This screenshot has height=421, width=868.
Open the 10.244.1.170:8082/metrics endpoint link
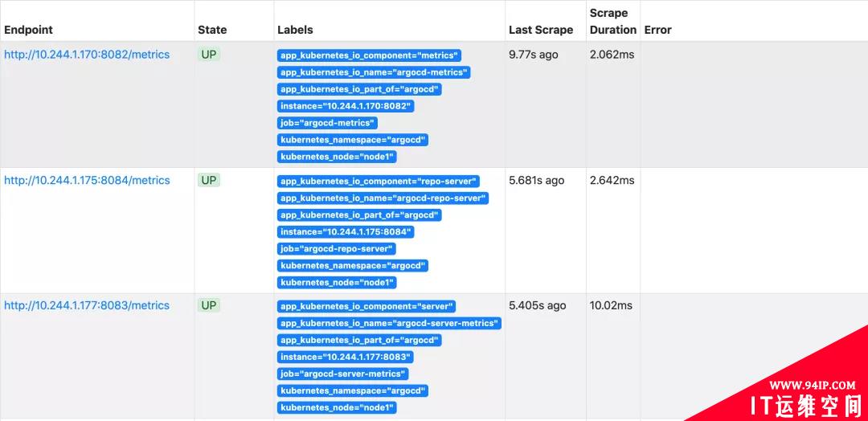pos(87,55)
